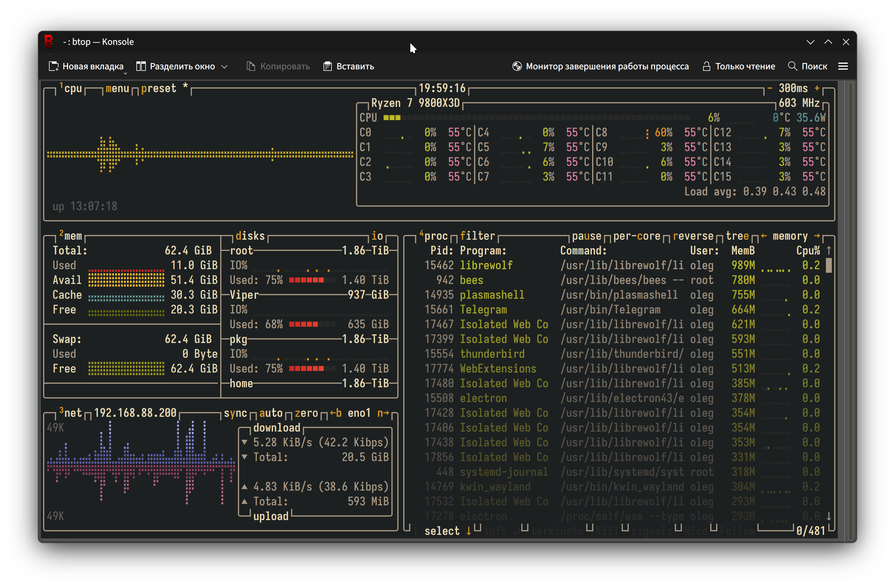The width and height of the screenshot is (895, 588).
Task: Toggle net auto scaling
Action: pos(271,413)
